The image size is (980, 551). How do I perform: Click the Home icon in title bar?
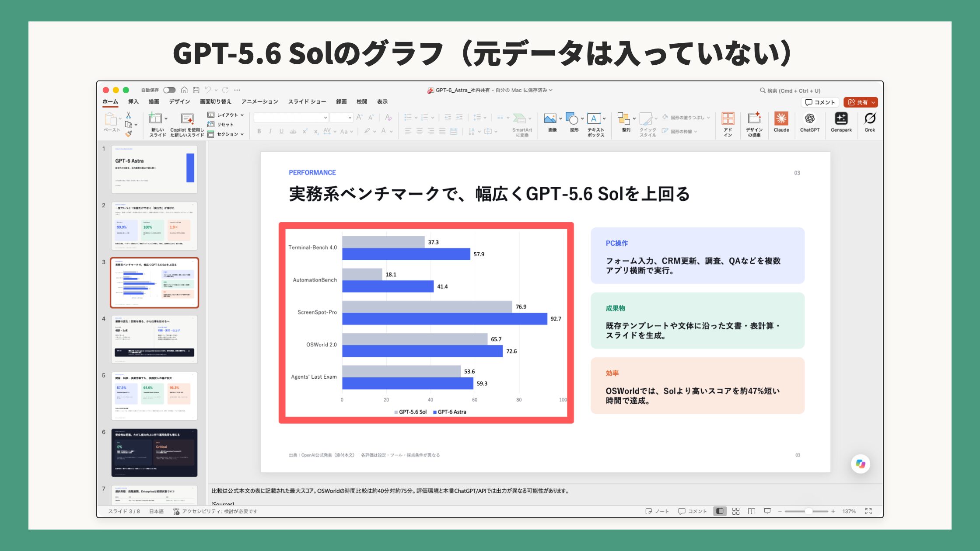coord(184,90)
